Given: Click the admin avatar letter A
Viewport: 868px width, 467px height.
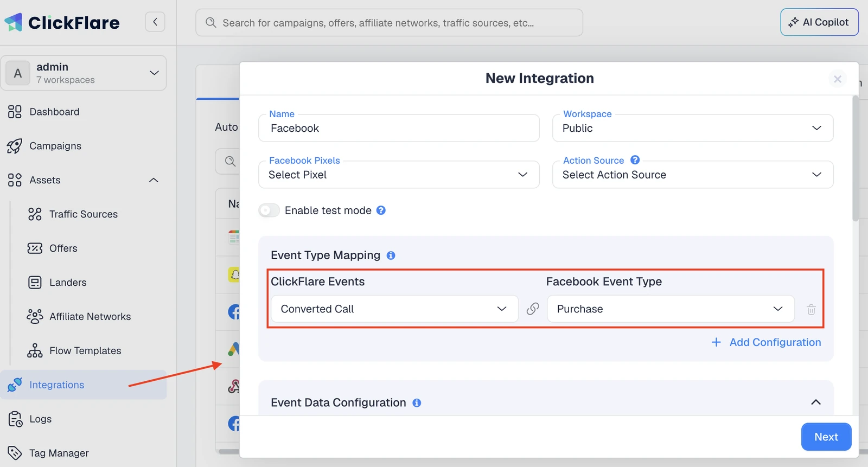Looking at the screenshot, I should click(x=18, y=73).
